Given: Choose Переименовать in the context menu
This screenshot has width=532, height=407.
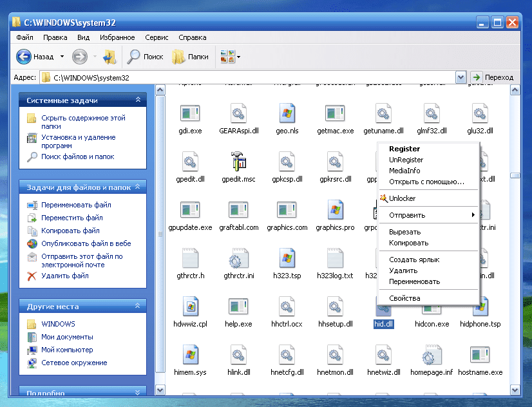Looking at the screenshot, I should pos(428,281).
